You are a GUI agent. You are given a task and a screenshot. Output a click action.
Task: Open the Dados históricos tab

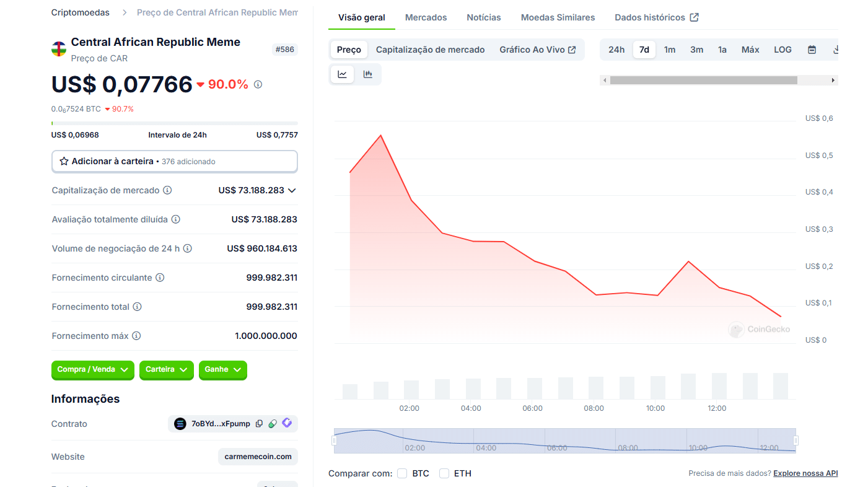click(657, 17)
